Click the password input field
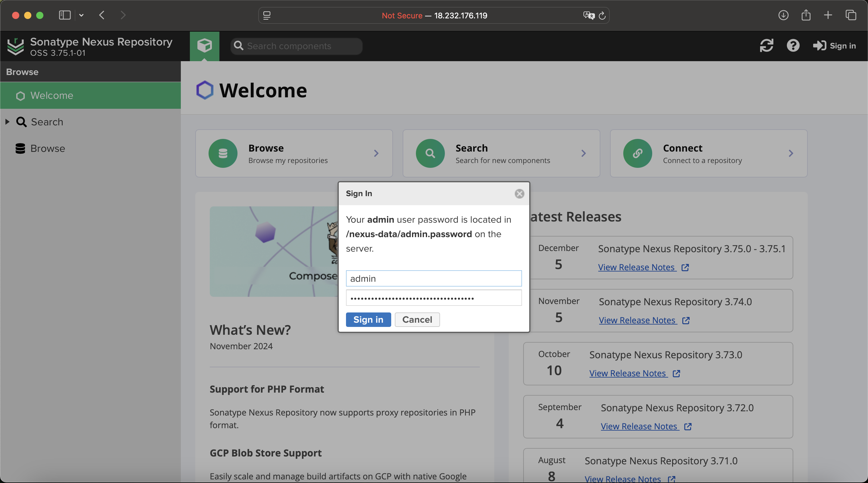The height and width of the screenshot is (483, 868). 433,298
